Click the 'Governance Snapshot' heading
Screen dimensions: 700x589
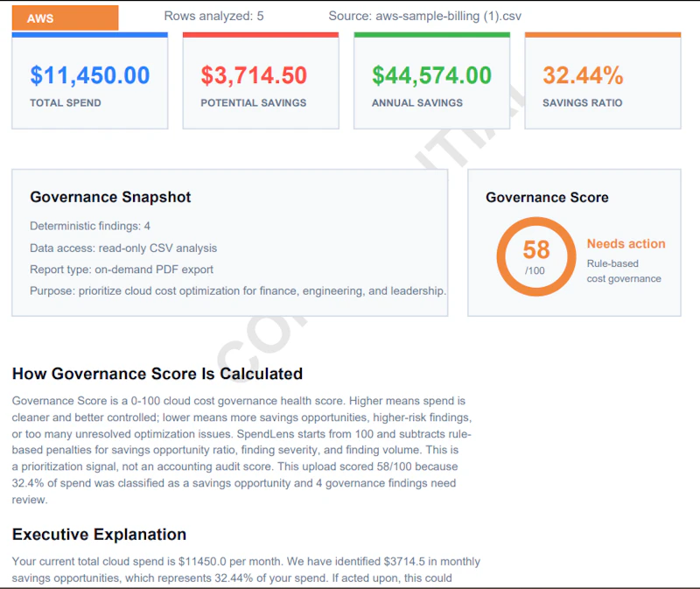click(110, 197)
